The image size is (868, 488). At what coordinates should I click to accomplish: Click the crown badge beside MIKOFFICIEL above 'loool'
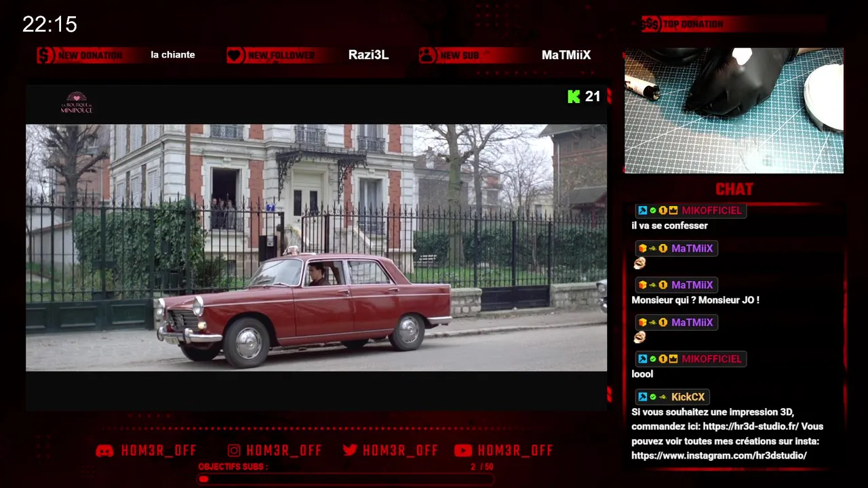coord(673,359)
